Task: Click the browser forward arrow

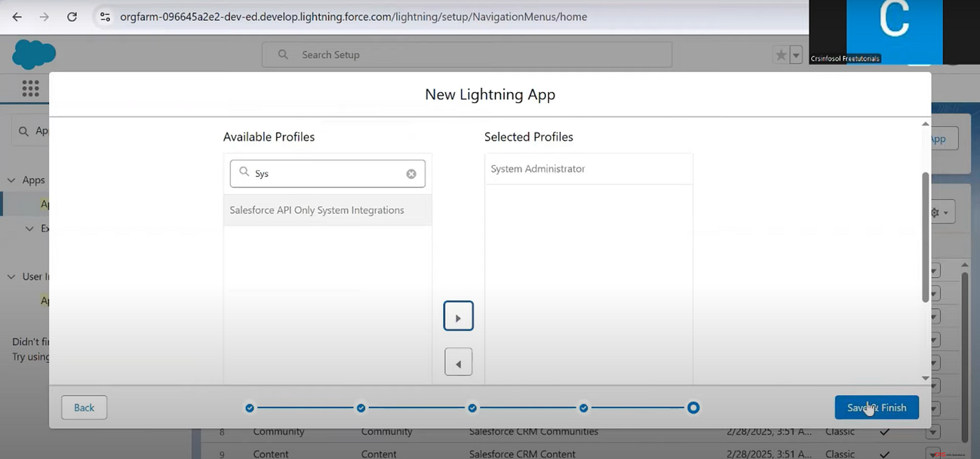Action: tap(44, 17)
